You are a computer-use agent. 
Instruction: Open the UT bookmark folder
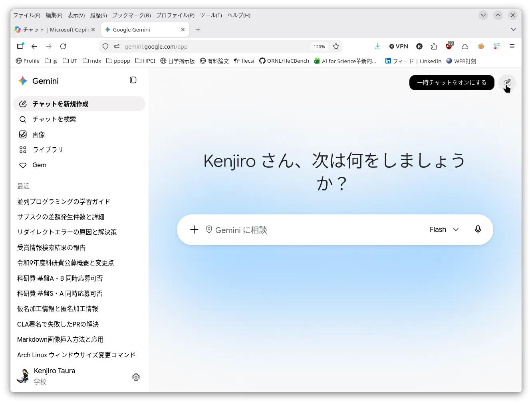pyautogui.click(x=70, y=61)
